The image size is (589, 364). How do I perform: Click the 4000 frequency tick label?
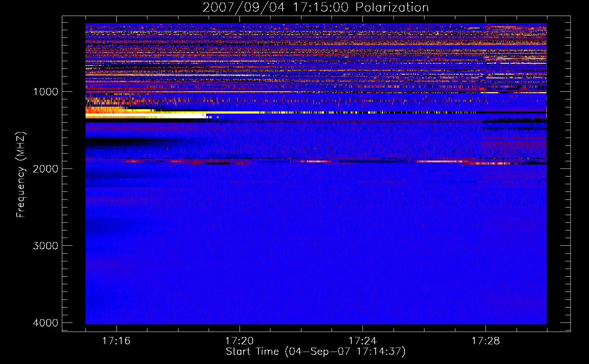[46, 323]
